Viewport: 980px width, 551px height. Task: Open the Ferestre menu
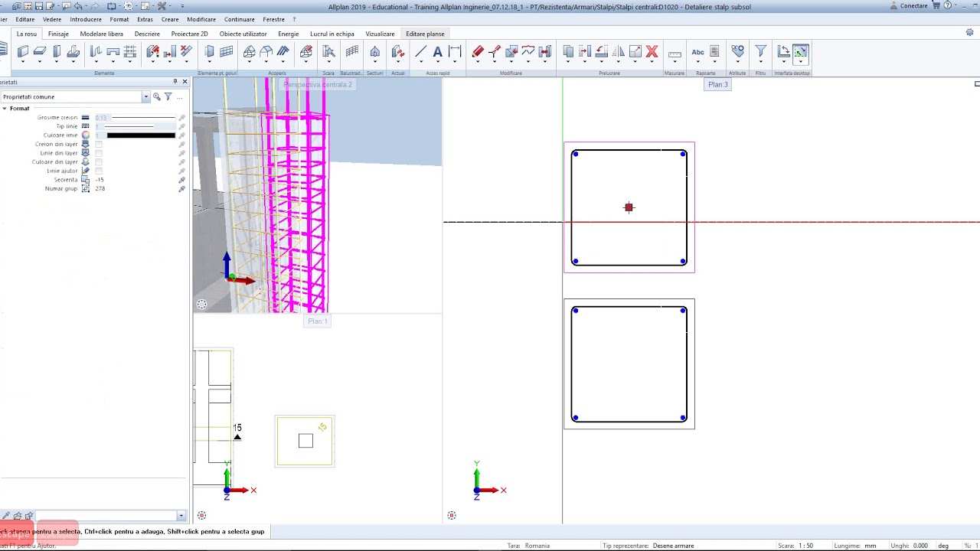point(273,19)
